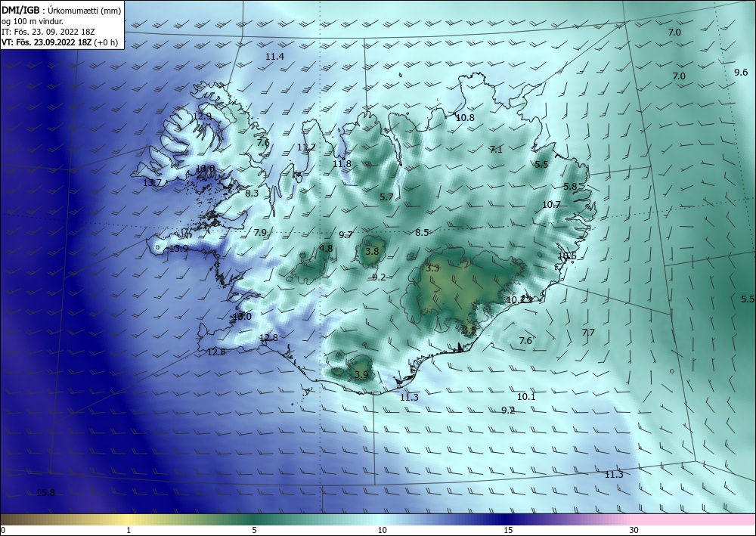Select the 3.8 value over the glacier
Screen dimensions: 756x536
(372, 251)
